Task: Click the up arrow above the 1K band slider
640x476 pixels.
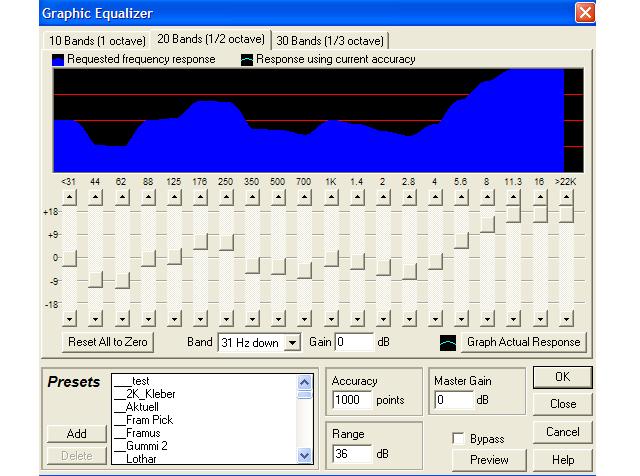Action: [331, 198]
